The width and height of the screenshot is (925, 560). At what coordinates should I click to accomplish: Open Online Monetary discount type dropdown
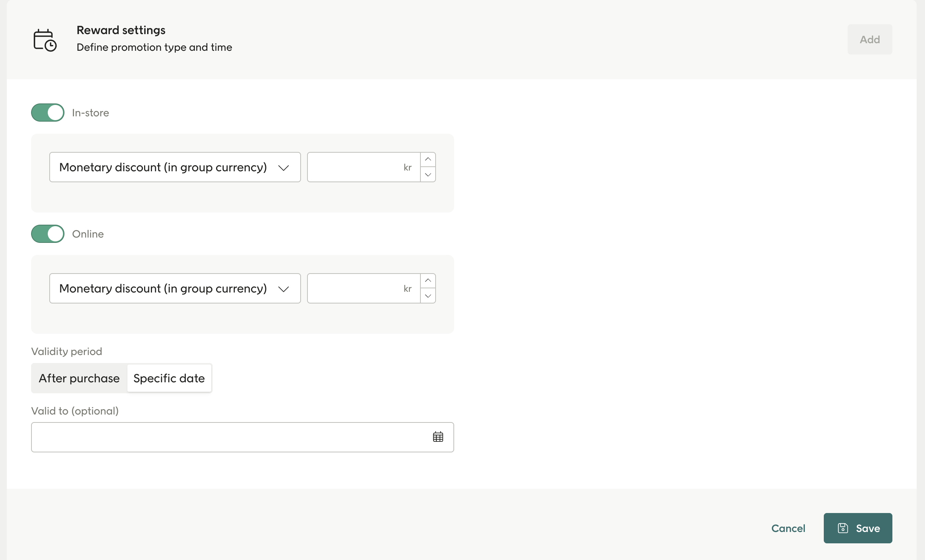pyautogui.click(x=163, y=288)
